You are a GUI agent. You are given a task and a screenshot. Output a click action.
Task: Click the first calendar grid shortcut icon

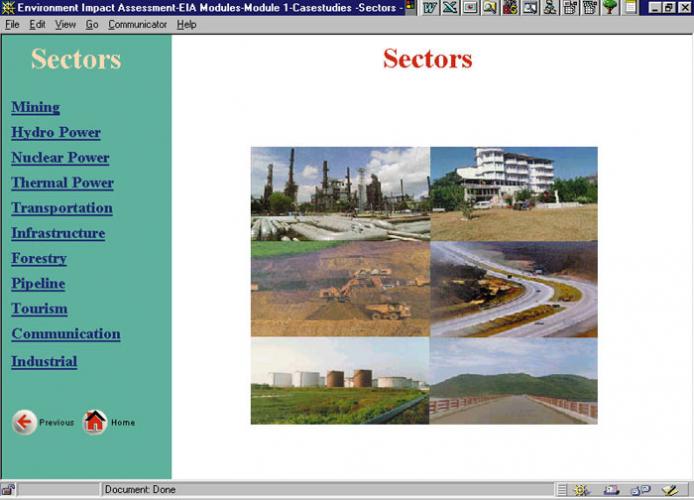570,7
